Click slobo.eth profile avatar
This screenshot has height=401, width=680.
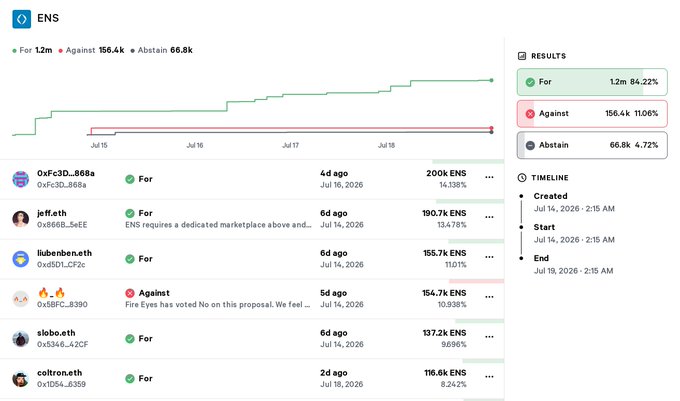click(x=20, y=339)
